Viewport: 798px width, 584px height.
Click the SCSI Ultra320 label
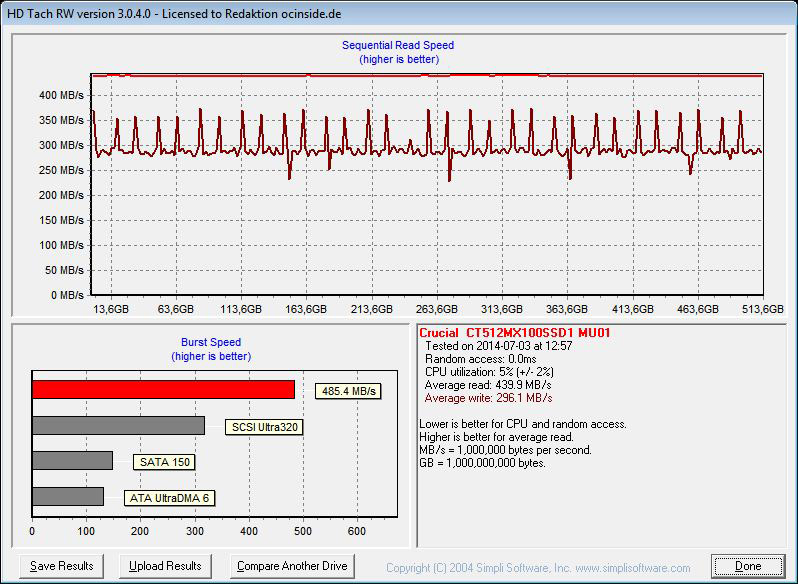tap(265, 427)
